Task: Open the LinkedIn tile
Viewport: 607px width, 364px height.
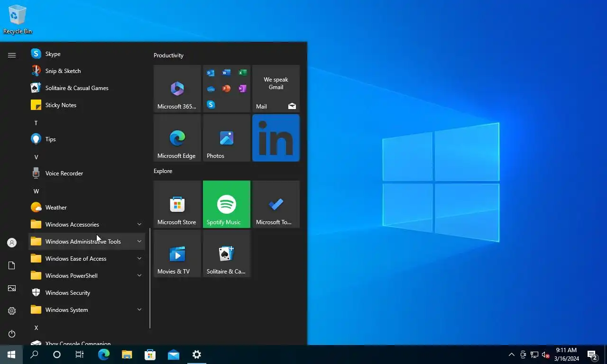Action: (x=276, y=138)
